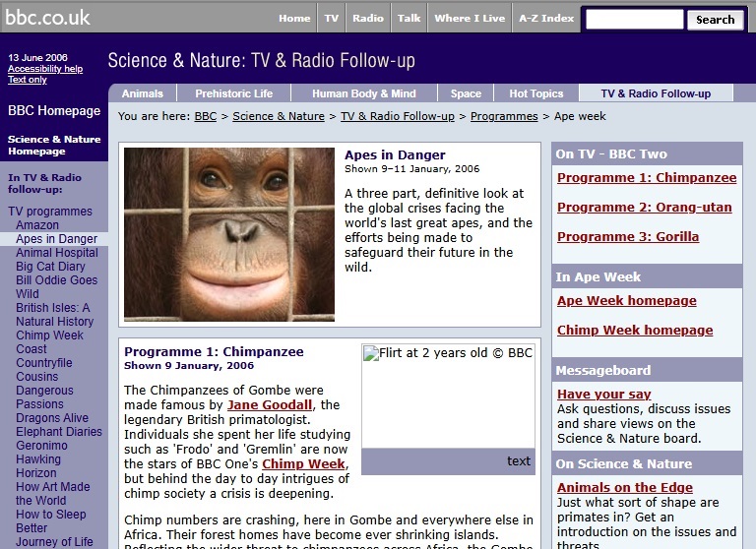Select the TV & Radio Follow-up tab
This screenshot has height=549, width=756.
click(x=656, y=93)
